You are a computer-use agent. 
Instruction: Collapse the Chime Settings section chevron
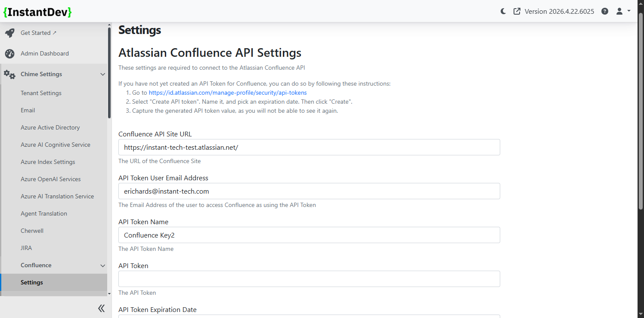tap(102, 74)
